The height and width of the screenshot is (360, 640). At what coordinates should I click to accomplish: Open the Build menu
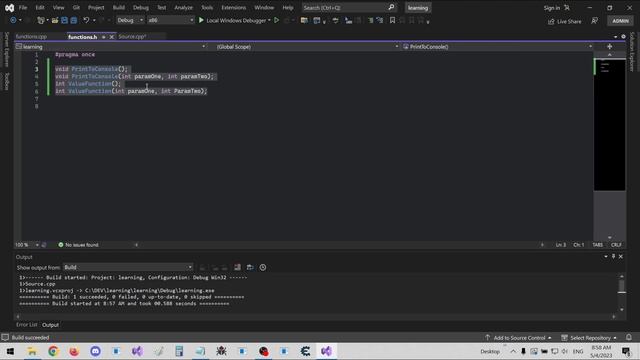pyautogui.click(x=119, y=8)
